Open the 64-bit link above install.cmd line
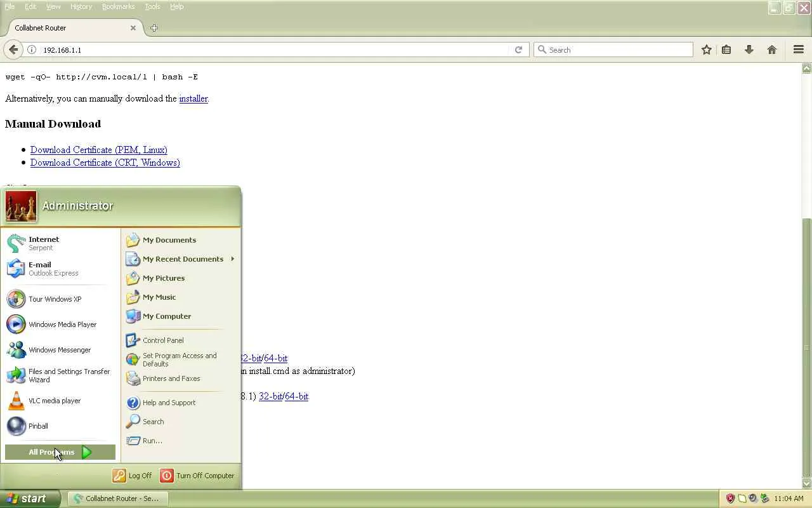 [x=276, y=358]
